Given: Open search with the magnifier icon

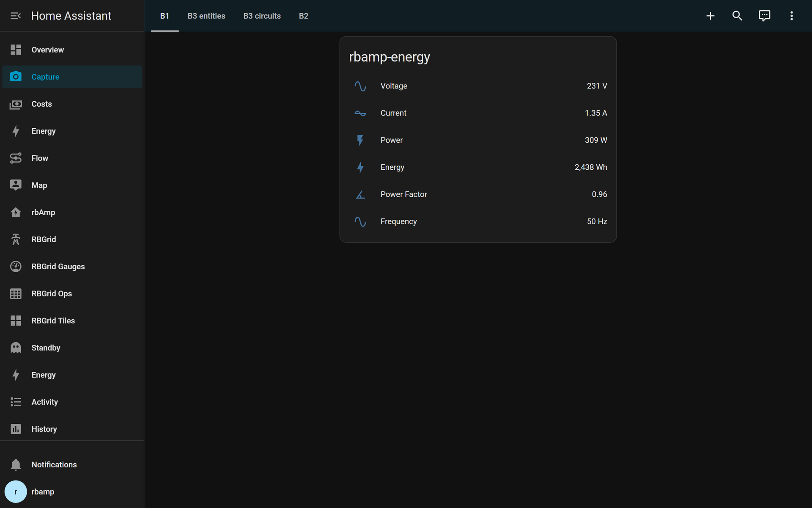Looking at the screenshot, I should 738,16.
